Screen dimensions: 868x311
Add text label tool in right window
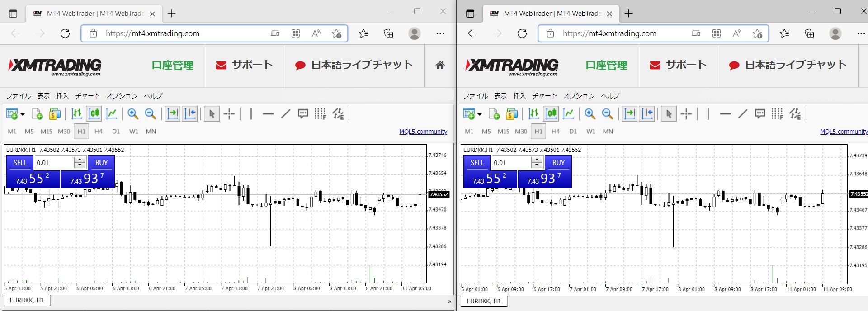[x=760, y=114]
